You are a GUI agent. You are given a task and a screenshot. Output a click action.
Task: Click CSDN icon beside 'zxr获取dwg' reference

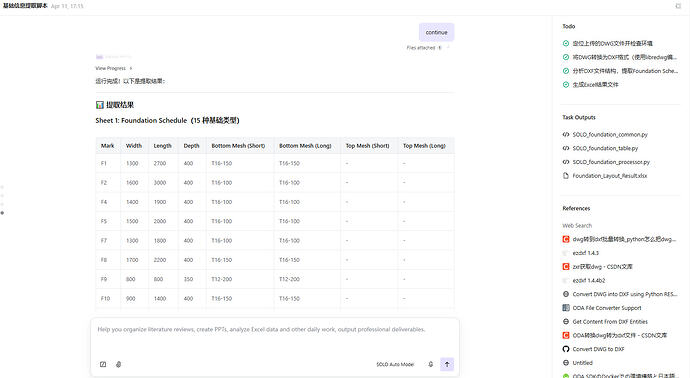(566, 267)
